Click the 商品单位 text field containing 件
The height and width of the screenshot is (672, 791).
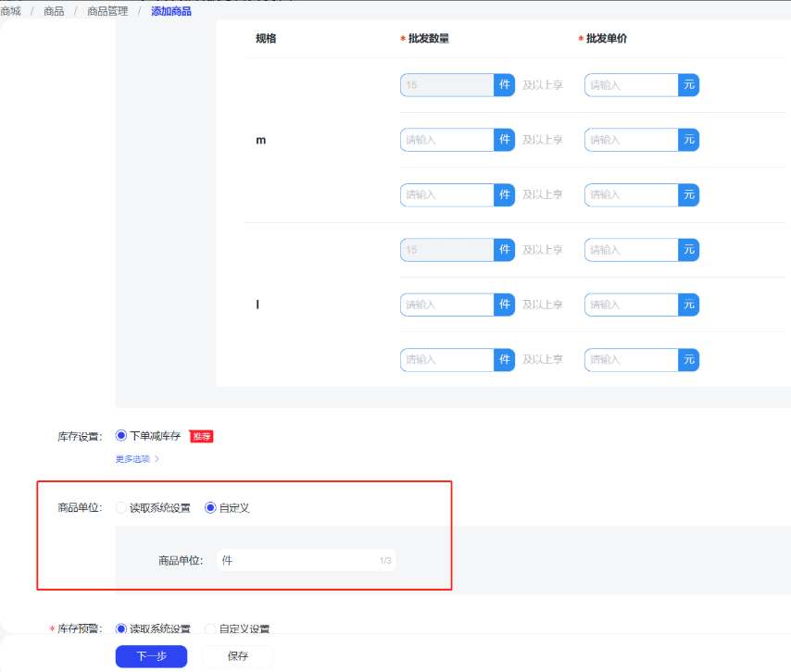click(x=296, y=560)
